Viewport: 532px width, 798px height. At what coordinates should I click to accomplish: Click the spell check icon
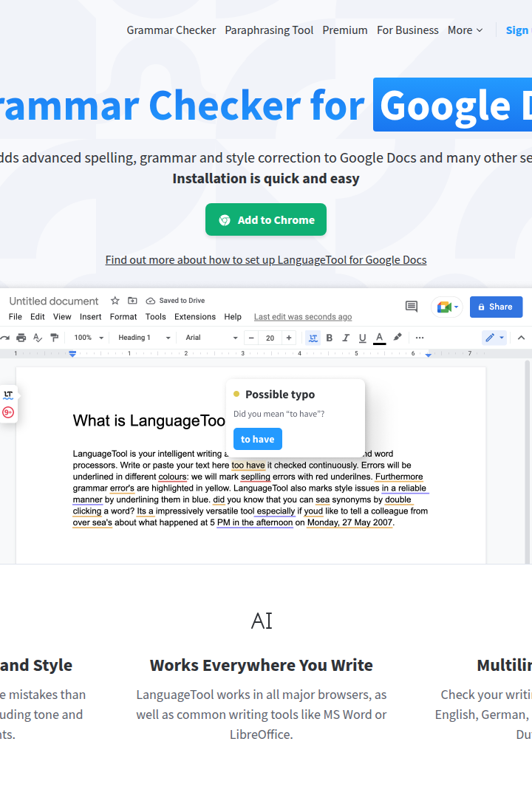point(38,338)
